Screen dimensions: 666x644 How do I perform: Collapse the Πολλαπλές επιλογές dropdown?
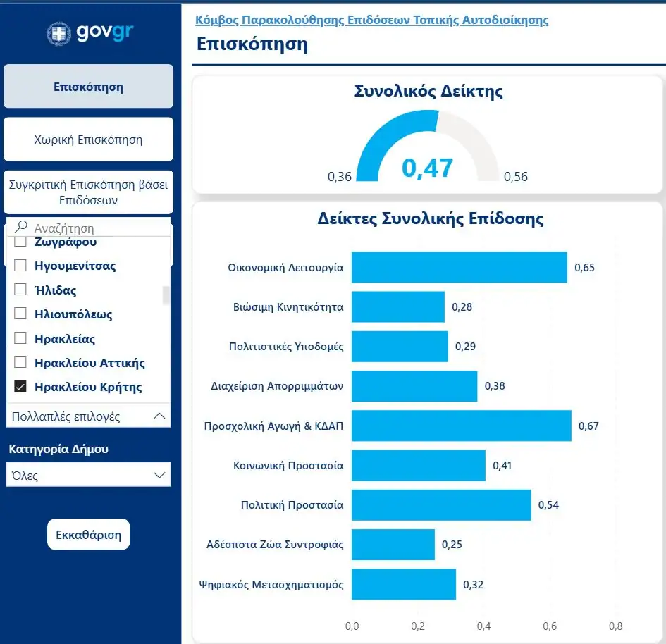coord(160,416)
